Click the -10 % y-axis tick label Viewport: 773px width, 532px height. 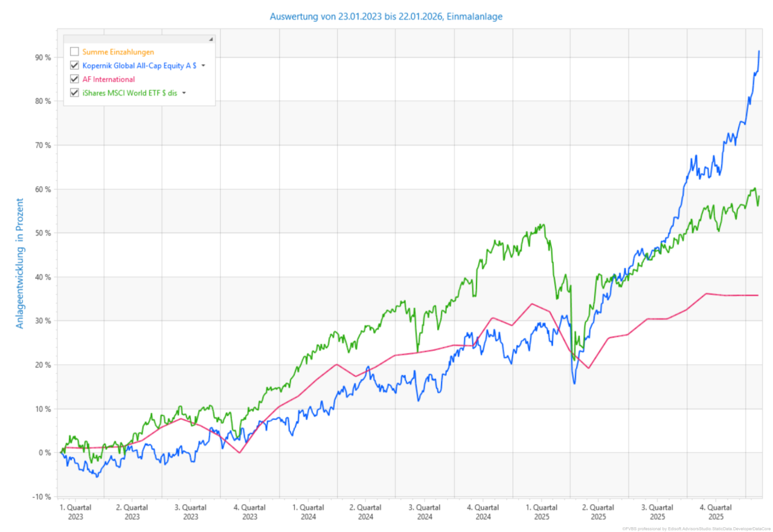pyautogui.click(x=42, y=496)
